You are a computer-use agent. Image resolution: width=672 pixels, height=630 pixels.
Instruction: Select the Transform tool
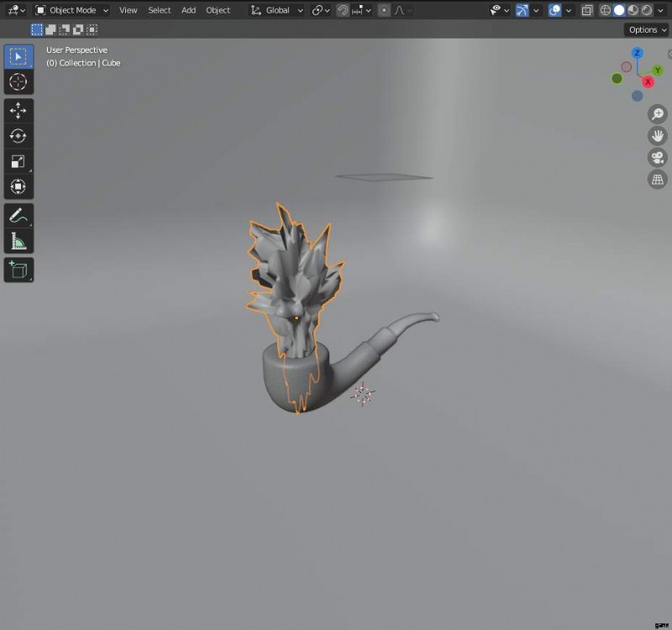[x=18, y=186]
